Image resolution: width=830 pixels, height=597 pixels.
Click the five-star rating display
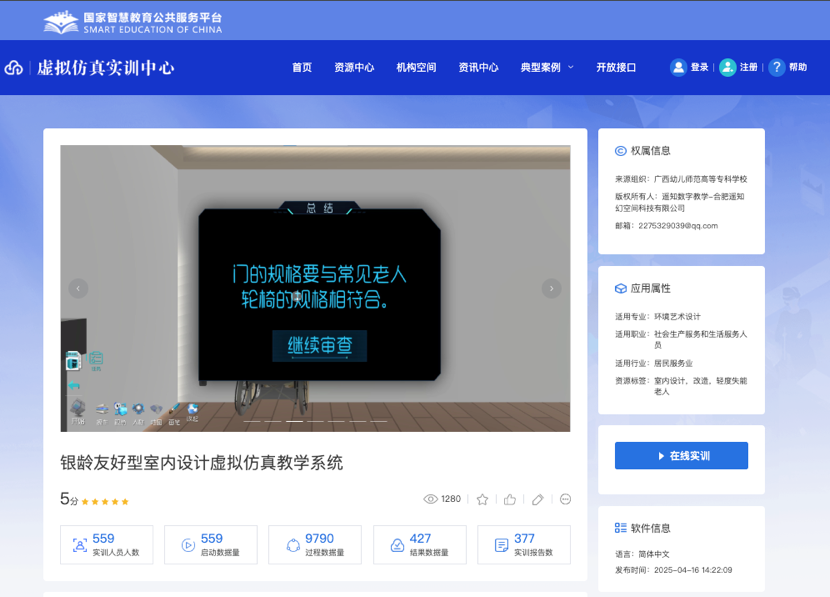[x=105, y=501]
